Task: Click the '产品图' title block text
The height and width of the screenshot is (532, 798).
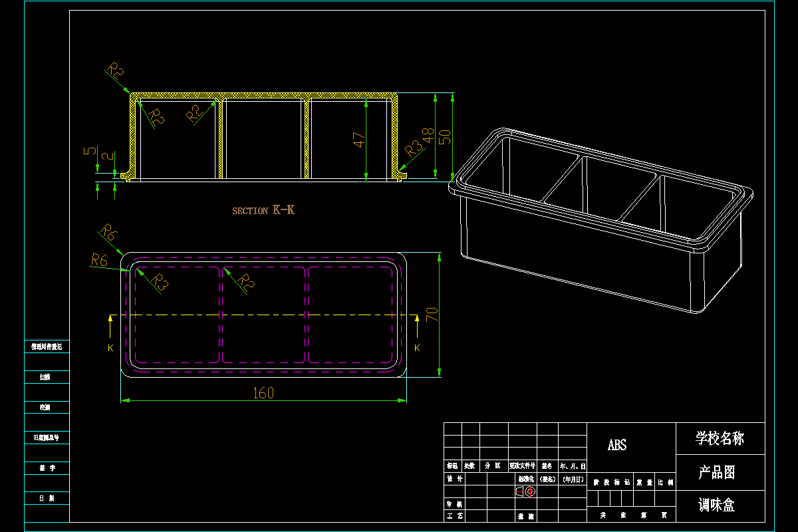Action: point(717,473)
